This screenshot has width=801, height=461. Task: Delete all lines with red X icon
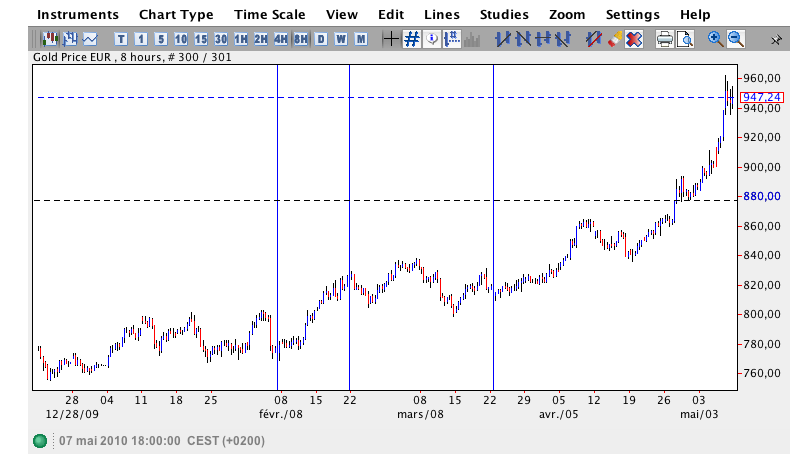[634, 39]
